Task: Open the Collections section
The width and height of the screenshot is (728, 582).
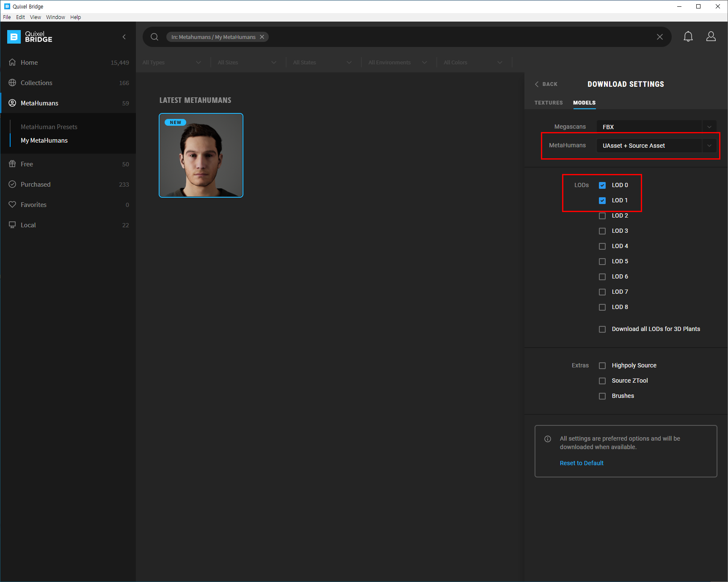Action: [68, 83]
